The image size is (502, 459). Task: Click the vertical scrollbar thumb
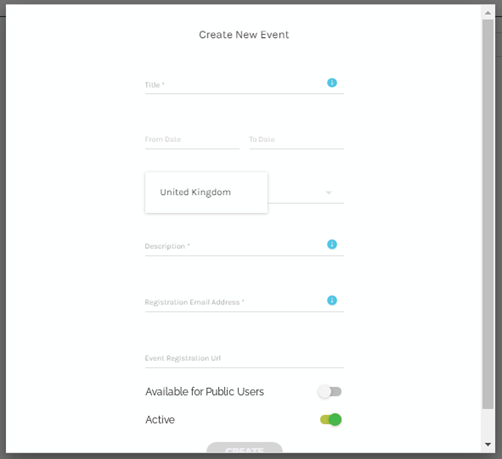(488, 214)
